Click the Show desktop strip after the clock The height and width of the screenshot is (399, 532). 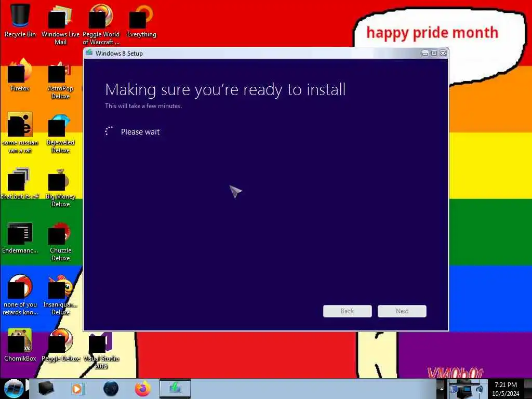coord(528,389)
